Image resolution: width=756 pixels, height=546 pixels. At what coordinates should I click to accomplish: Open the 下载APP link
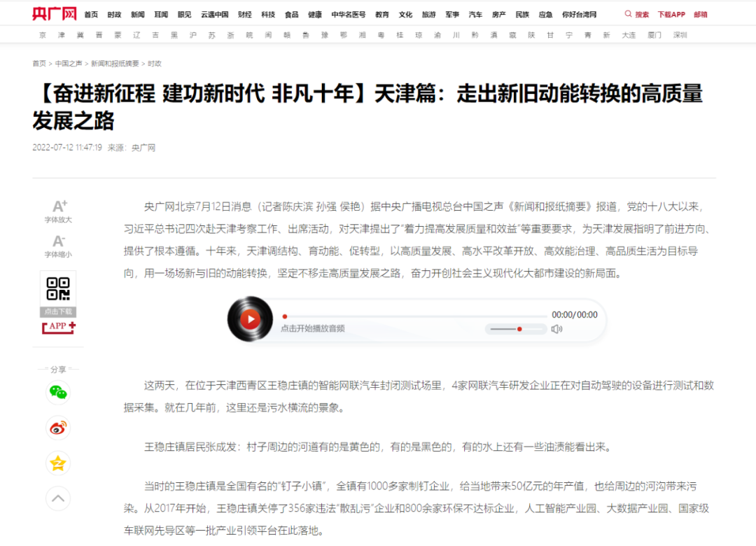pyautogui.click(x=671, y=13)
